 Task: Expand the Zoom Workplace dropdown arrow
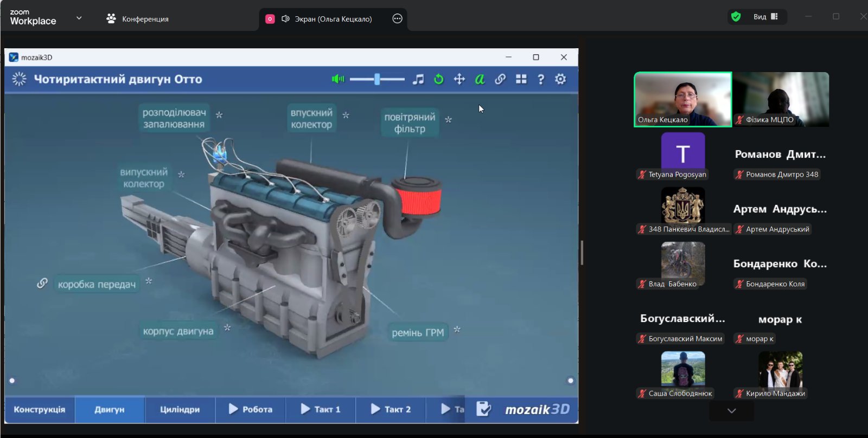[x=79, y=18]
